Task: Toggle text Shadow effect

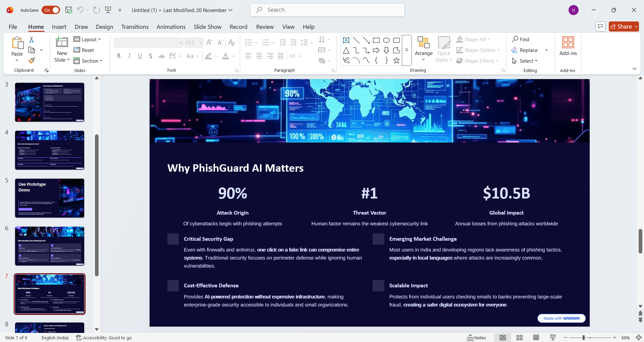Action: point(151,56)
